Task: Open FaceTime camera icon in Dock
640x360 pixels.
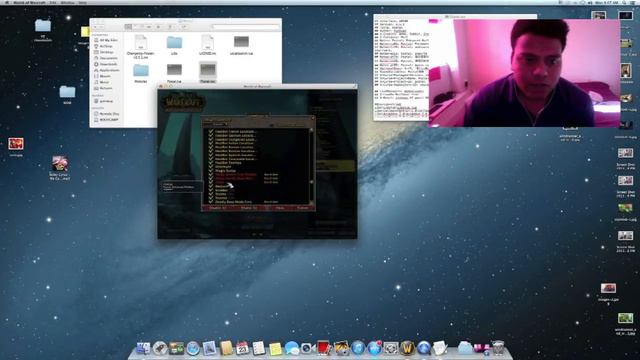Action: 308,348
